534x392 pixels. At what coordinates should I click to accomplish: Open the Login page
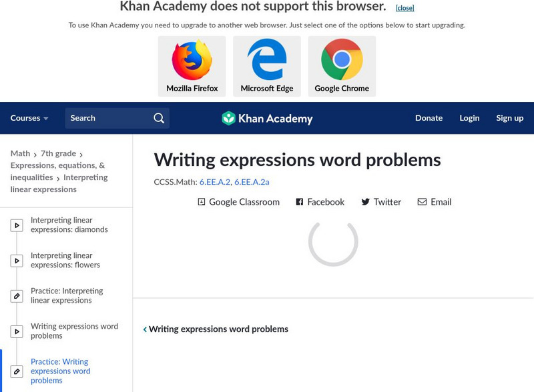[469, 118]
